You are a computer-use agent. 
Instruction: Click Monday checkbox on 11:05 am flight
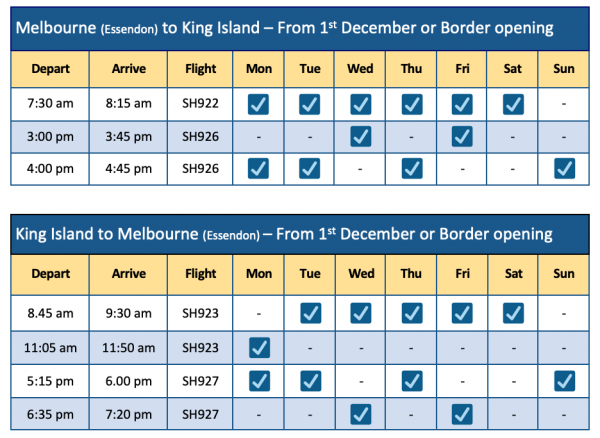coord(258,347)
